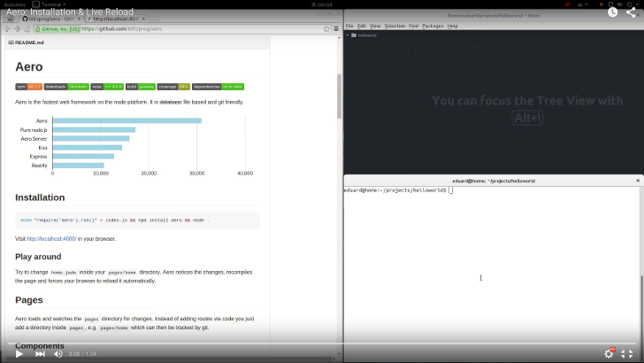
Task: Select the helloworld folder icon
Action: click(354, 35)
